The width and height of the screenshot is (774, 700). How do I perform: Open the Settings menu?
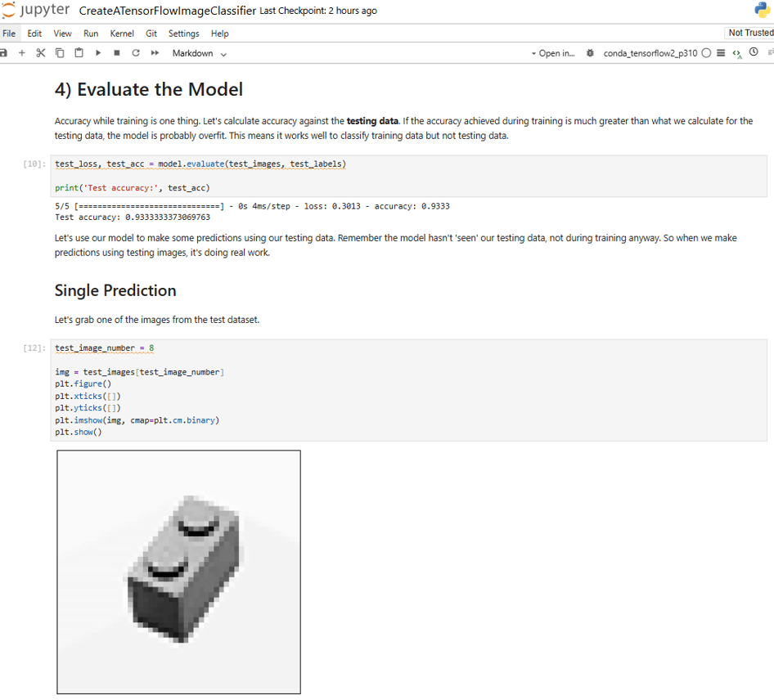click(183, 34)
